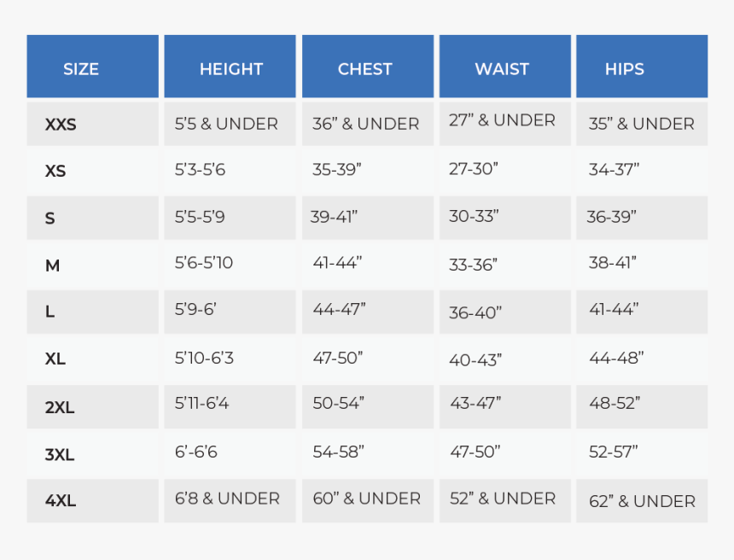
Task: Click the 44-48" hips cell
Action: [x=616, y=358]
